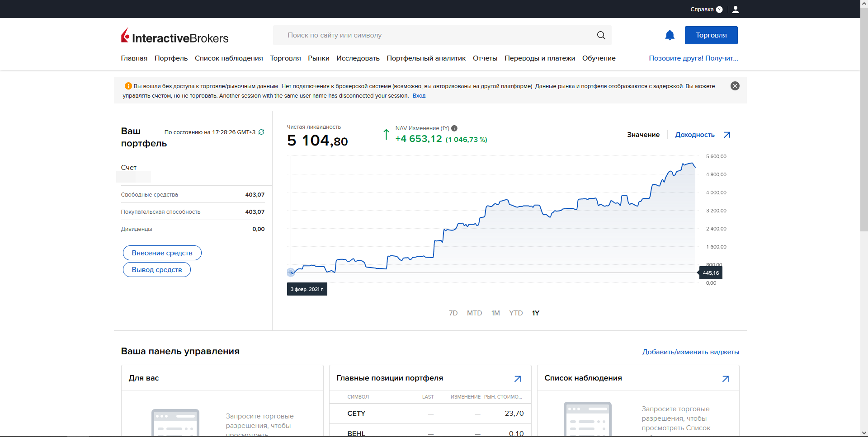Click the Внесение средств button
This screenshot has height=437, width=868.
[162, 253]
